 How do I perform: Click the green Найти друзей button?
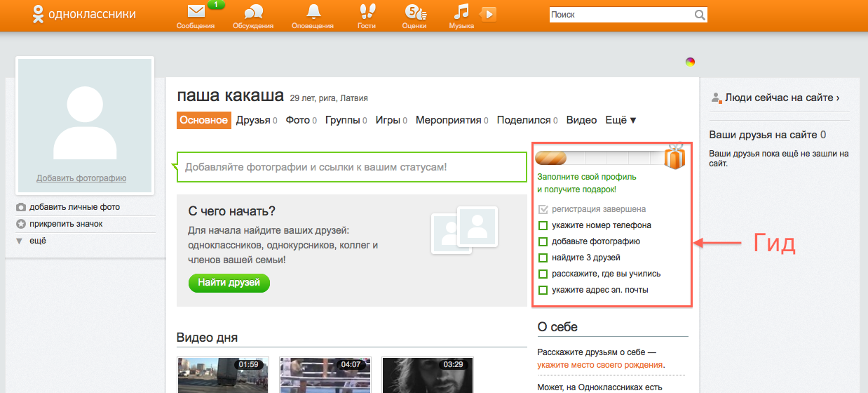click(229, 283)
